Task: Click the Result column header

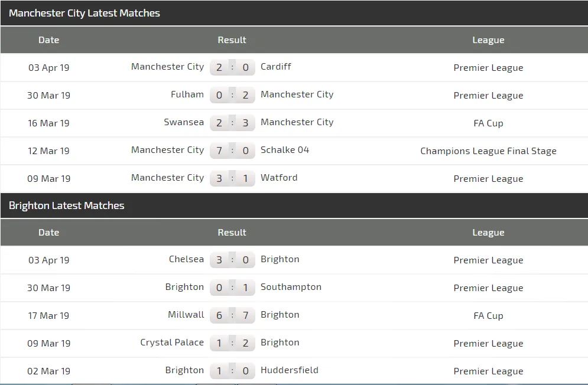Action: coord(232,40)
